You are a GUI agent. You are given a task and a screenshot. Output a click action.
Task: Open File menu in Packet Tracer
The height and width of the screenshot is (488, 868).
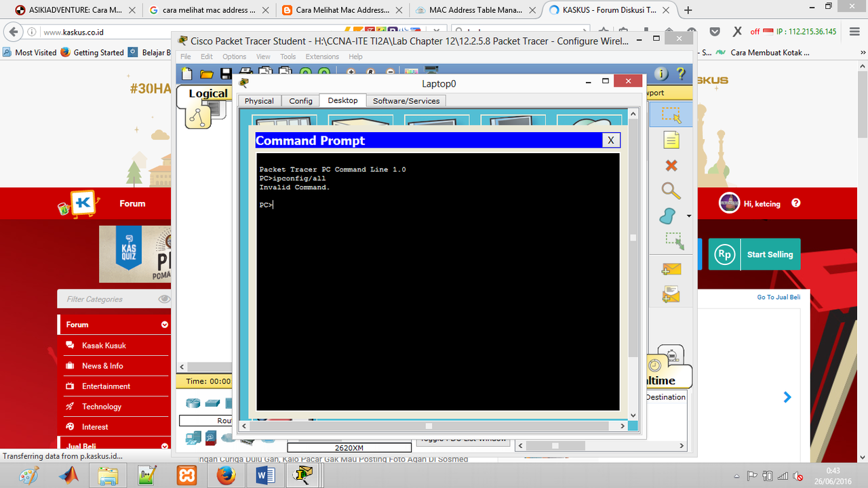(185, 57)
